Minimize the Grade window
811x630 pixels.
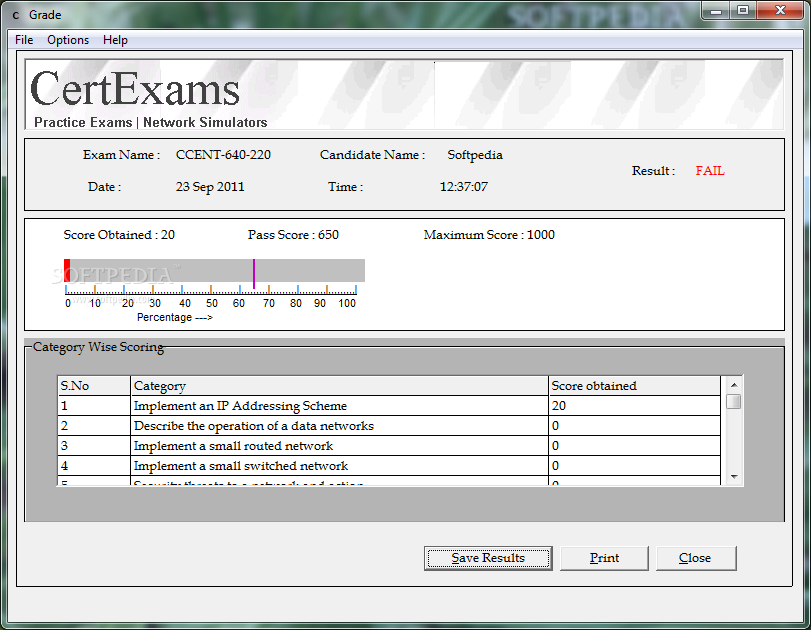pyautogui.click(x=716, y=10)
